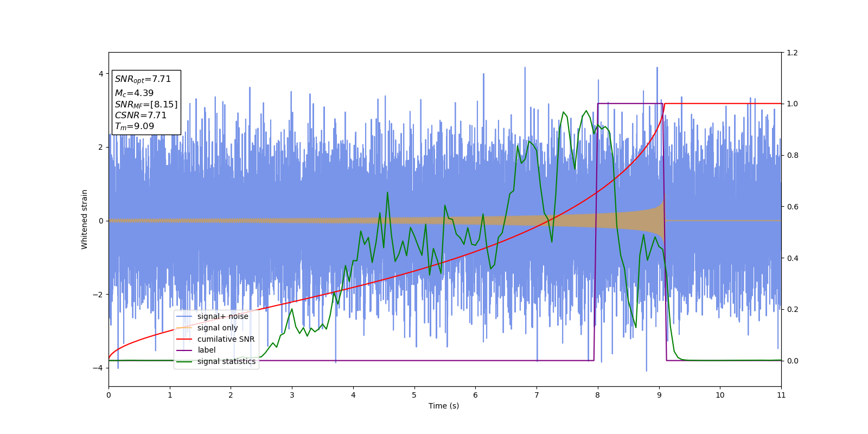Click x-axis tick label 6

[x=475, y=395]
